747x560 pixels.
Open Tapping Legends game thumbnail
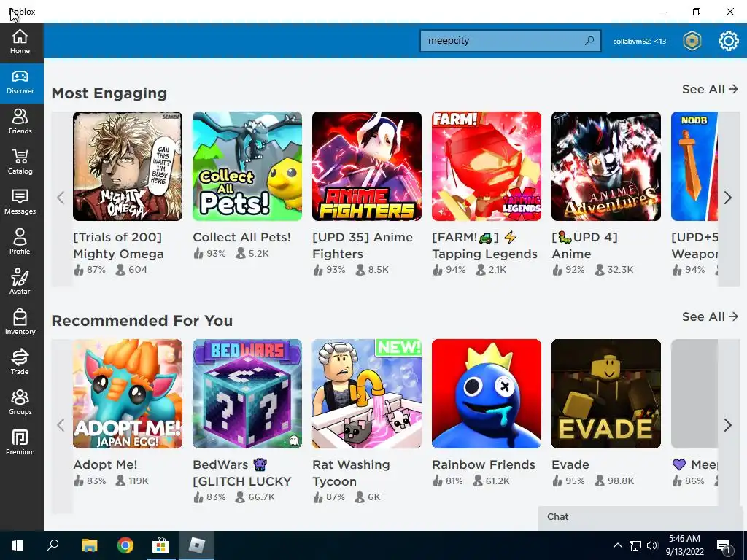(x=487, y=166)
